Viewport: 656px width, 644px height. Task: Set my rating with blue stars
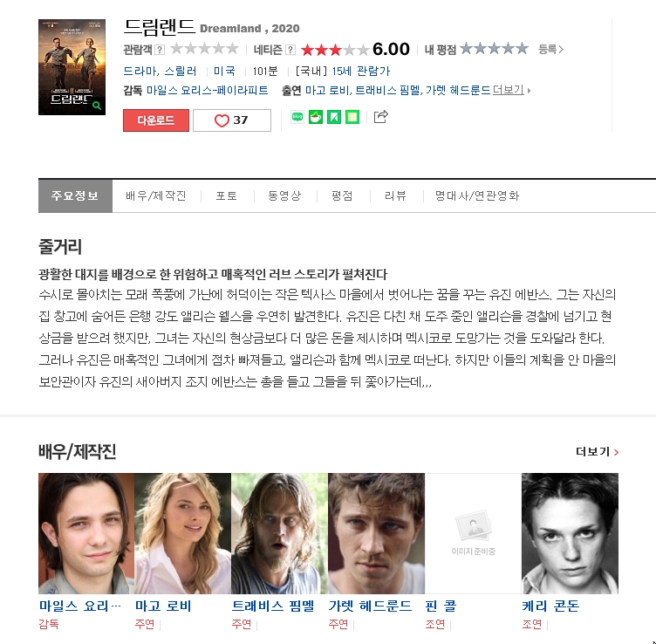(x=494, y=49)
